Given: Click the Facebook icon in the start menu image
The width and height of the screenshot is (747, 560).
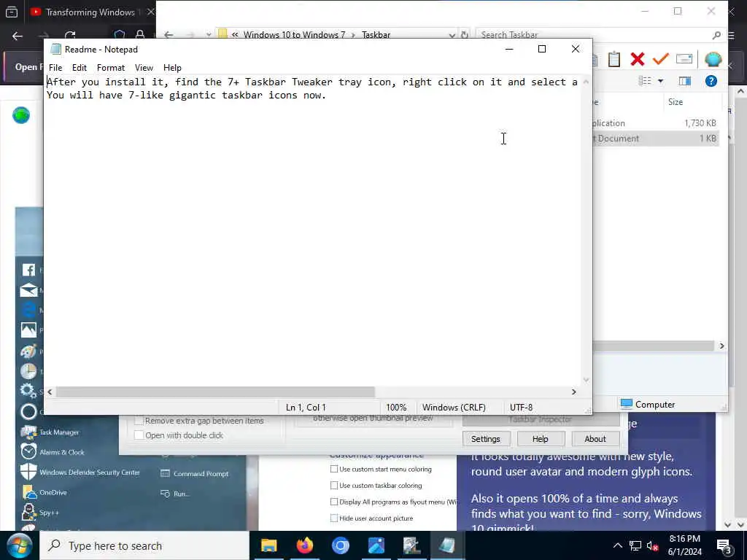Looking at the screenshot, I should point(28,270).
